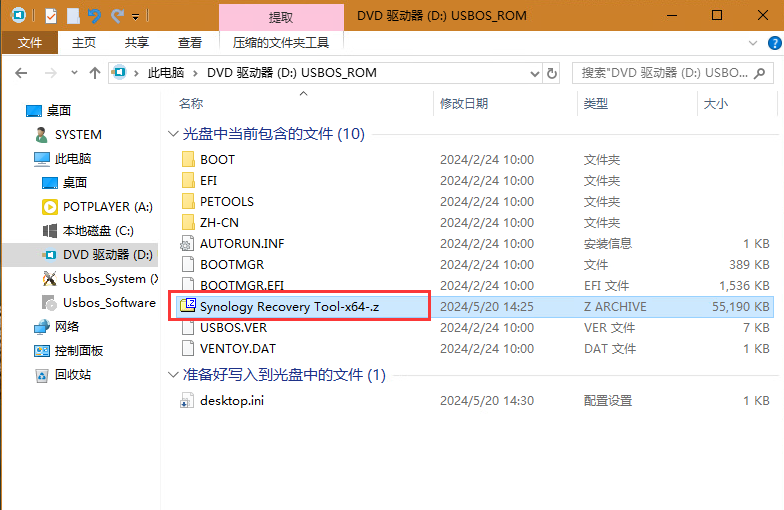Image resolution: width=784 pixels, height=510 pixels.
Task: Sort by the 类型 column header
Action: [x=596, y=104]
